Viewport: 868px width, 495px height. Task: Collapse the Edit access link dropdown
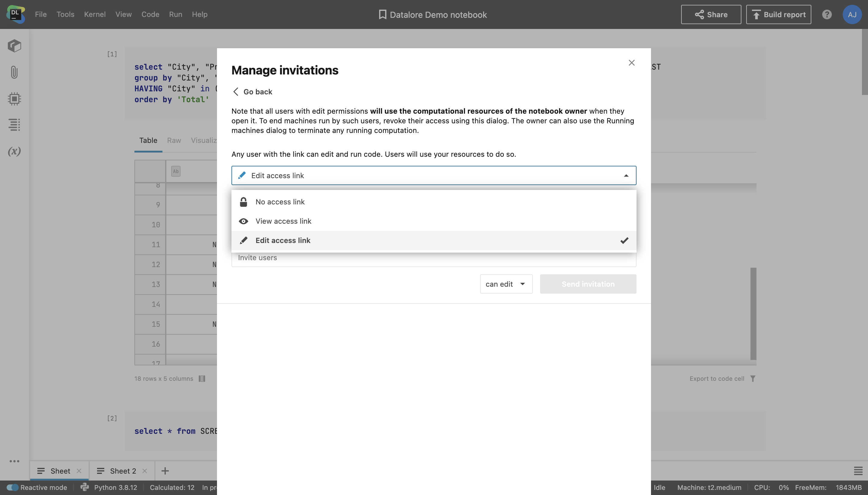coord(626,175)
